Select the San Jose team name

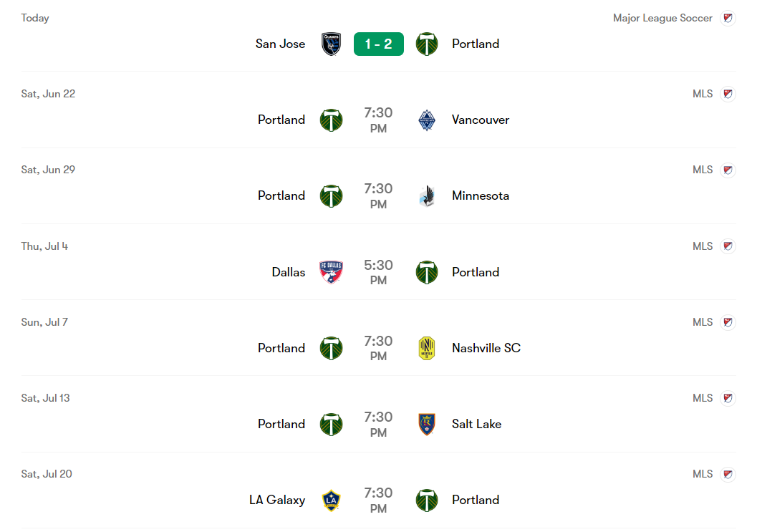280,44
